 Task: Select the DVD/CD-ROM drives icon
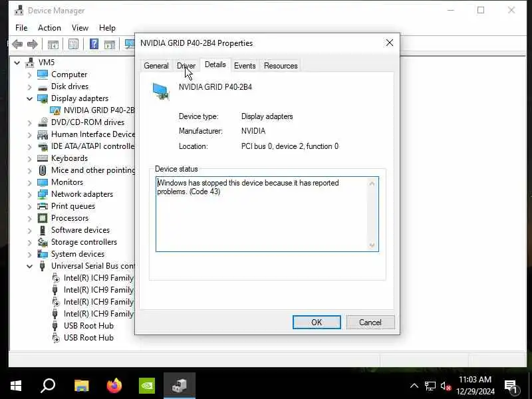click(43, 122)
